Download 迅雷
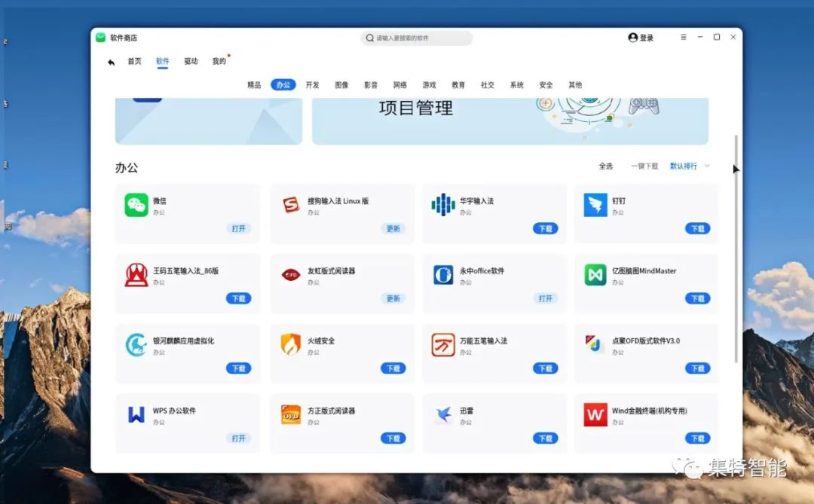The height and width of the screenshot is (504, 814). point(545,438)
